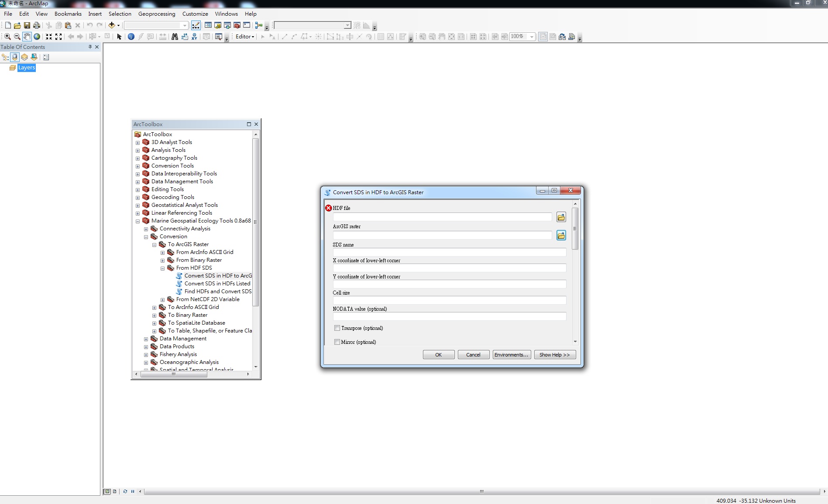Enable the Mirror (optional) checkbox
This screenshot has height=504, width=828.
(x=337, y=342)
